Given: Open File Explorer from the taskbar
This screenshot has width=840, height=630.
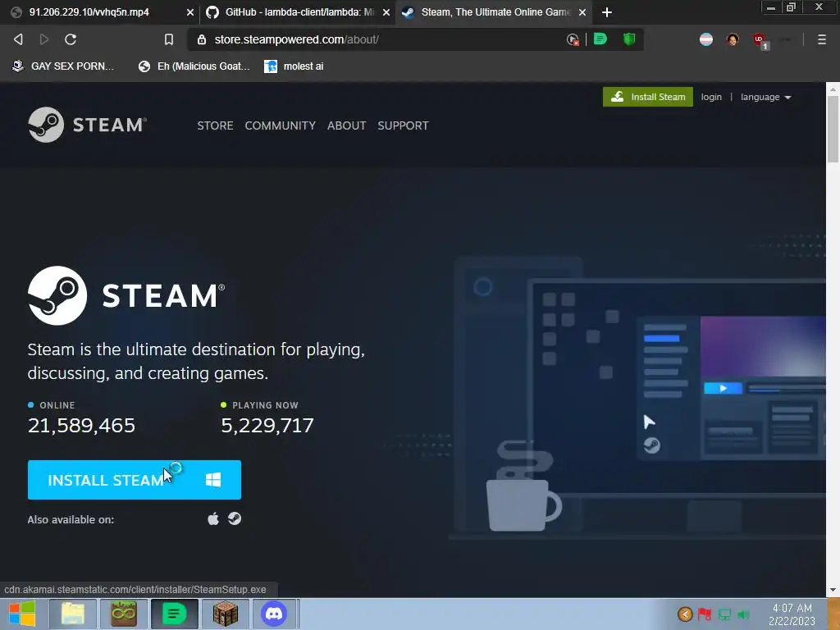Looking at the screenshot, I should pos(73,614).
